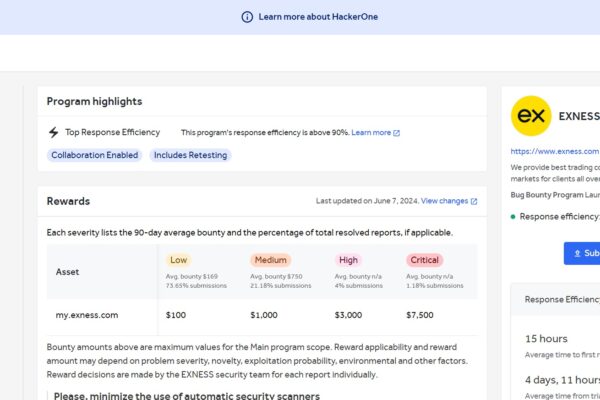Click 21.18% submissions text
Image resolution: width=600 pixels, height=400 pixels.
280,286
